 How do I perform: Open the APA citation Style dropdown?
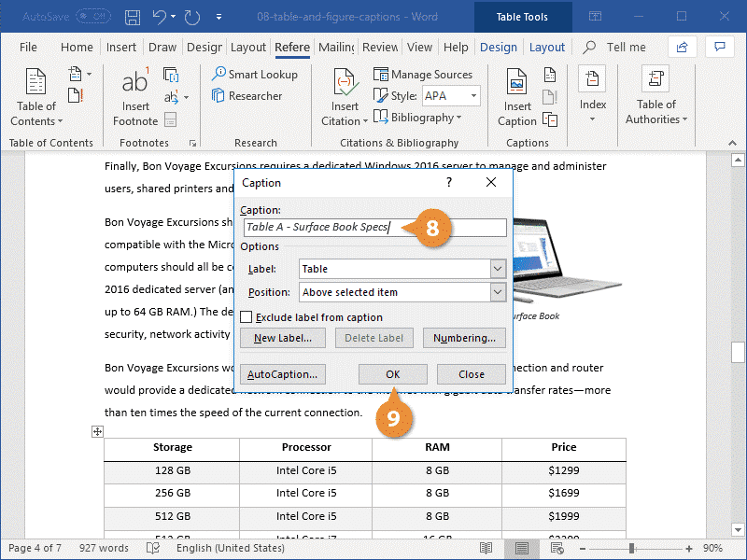click(472, 95)
